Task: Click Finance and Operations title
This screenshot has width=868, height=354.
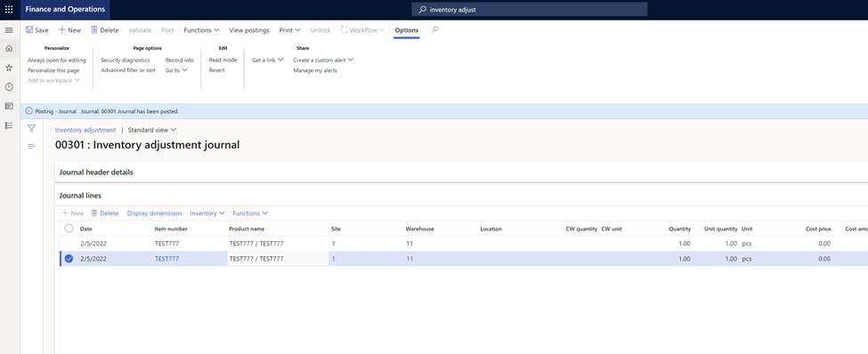Action: 65,10
